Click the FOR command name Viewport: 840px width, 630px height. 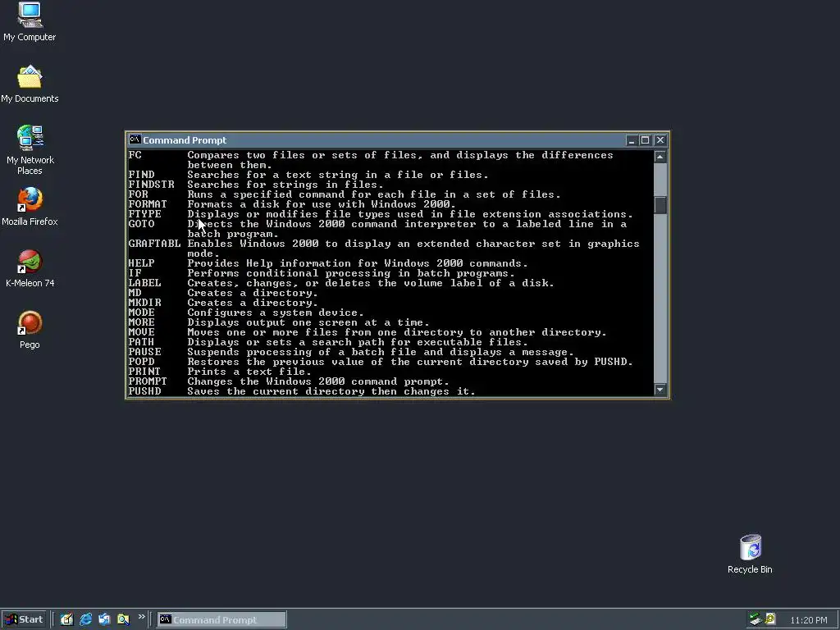(138, 194)
